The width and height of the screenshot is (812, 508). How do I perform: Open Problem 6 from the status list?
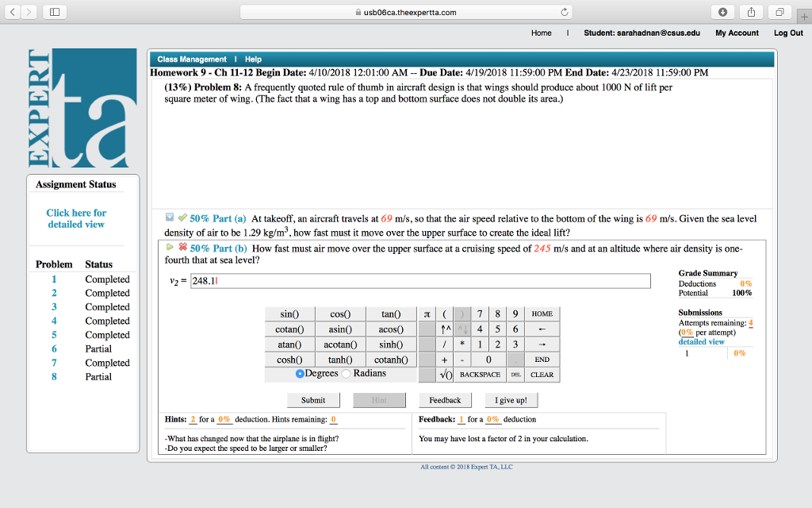point(54,349)
